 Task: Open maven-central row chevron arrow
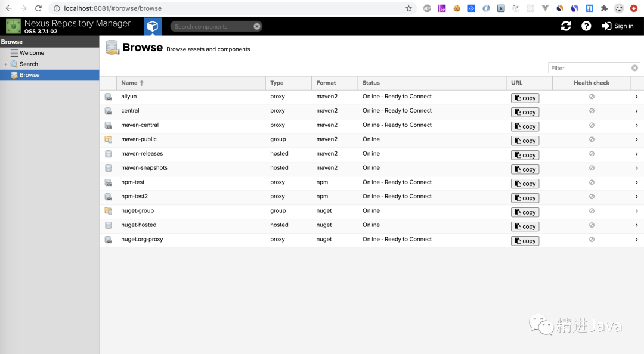coord(637,125)
